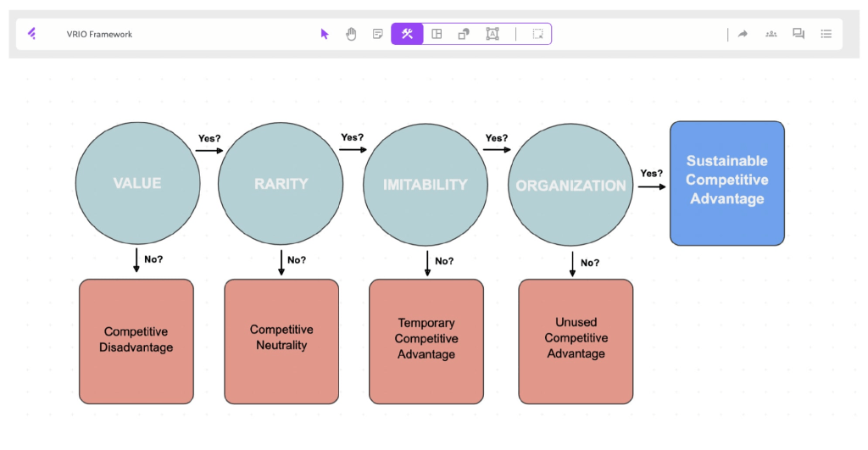This screenshot has height=450, width=868.
Task: Open the layout templates icon
Action: click(x=437, y=34)
